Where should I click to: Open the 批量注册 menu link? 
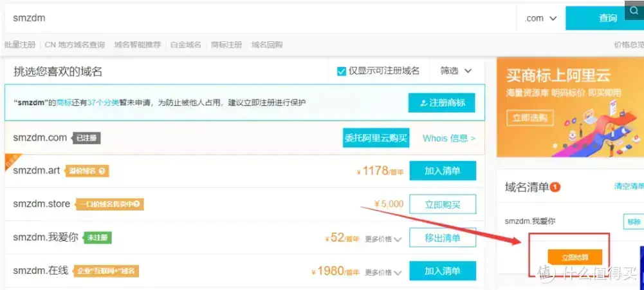pos(20,45)
